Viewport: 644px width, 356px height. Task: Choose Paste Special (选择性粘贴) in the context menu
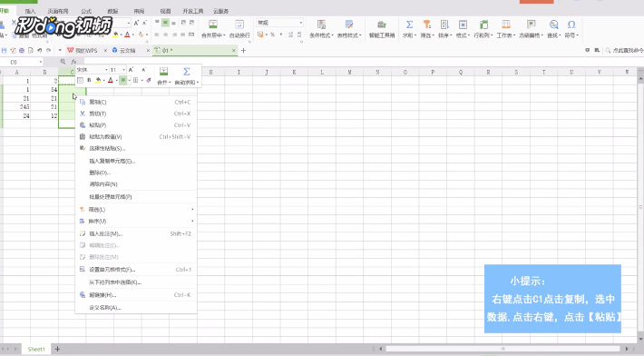point(135,148)
